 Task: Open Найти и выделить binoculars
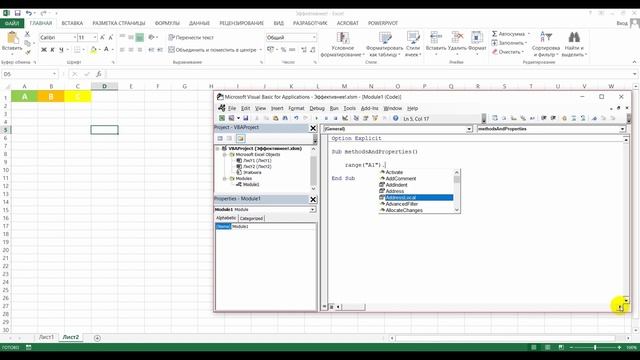(574, 44)
